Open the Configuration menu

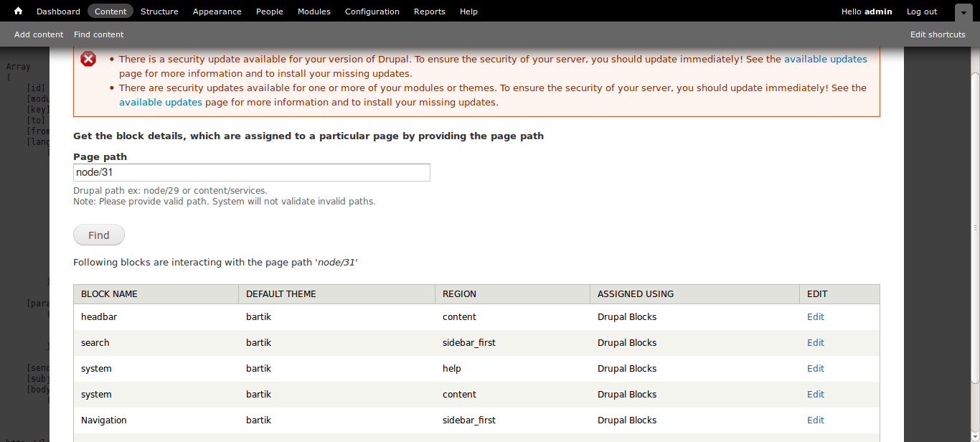click(x=372, y=11)
